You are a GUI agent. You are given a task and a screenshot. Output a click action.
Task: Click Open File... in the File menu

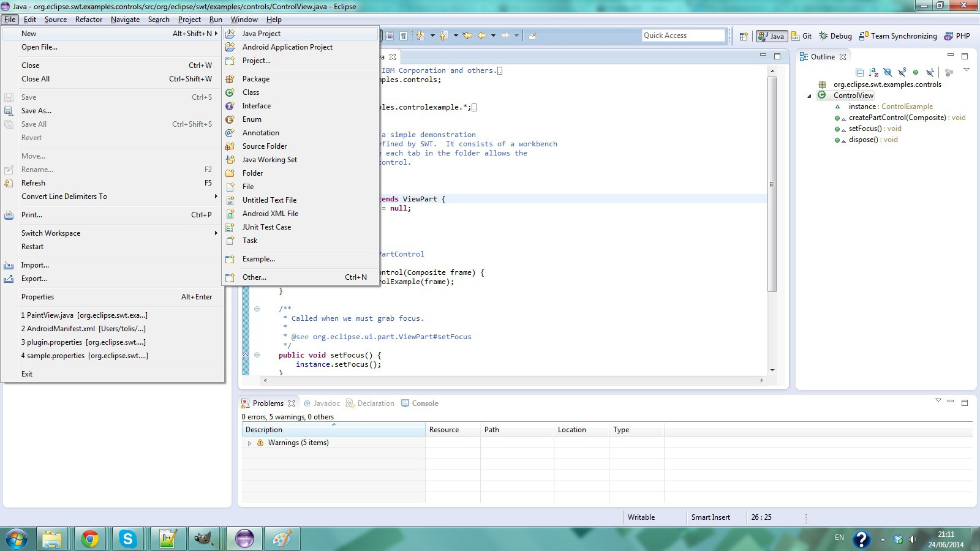pyautogui.click(x=112, y=47)
